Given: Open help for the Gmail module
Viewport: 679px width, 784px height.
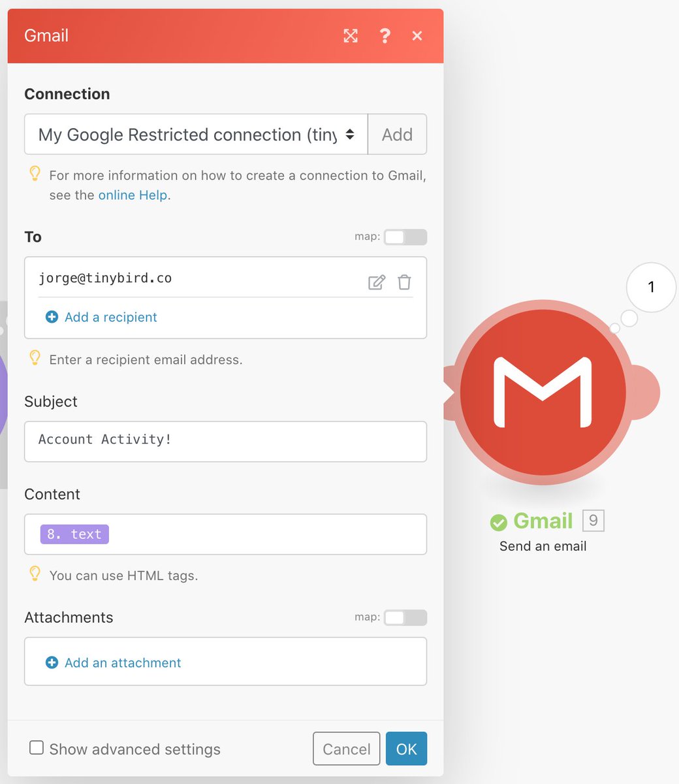Looking at the screenshot, I should coord(385,36).
